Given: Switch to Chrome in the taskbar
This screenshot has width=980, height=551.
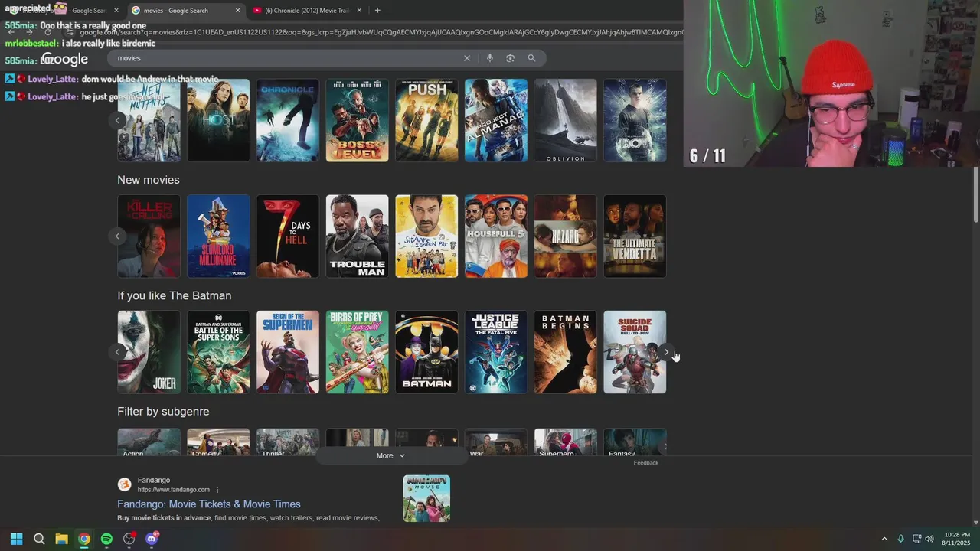Looking at the screenshot, I should [x=84, y=539].
